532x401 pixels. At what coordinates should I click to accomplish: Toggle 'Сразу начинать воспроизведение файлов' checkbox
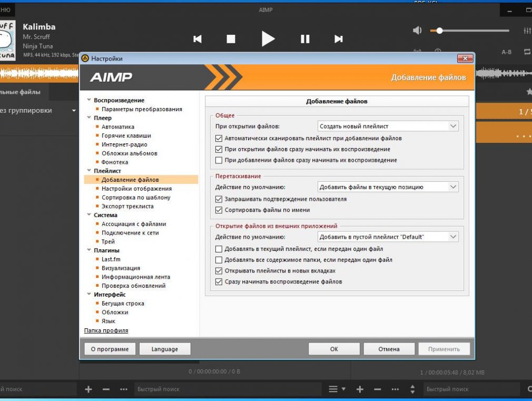[x=219, y=281]
